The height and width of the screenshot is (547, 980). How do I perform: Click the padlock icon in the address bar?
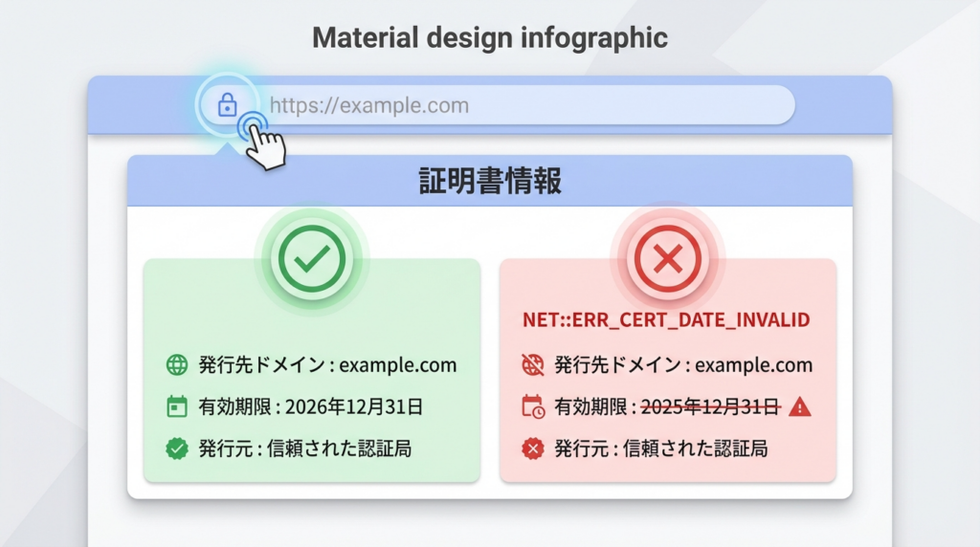(x=227, y=105)
